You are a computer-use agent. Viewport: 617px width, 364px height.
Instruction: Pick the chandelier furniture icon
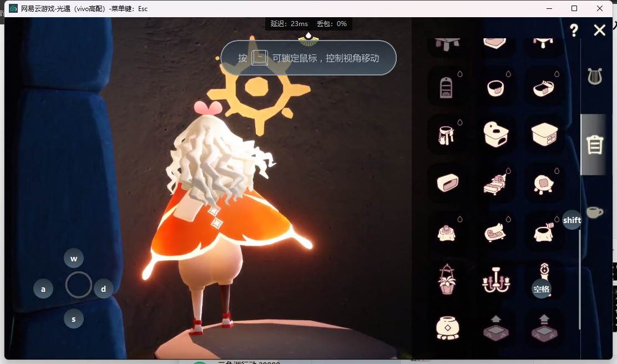496,280
